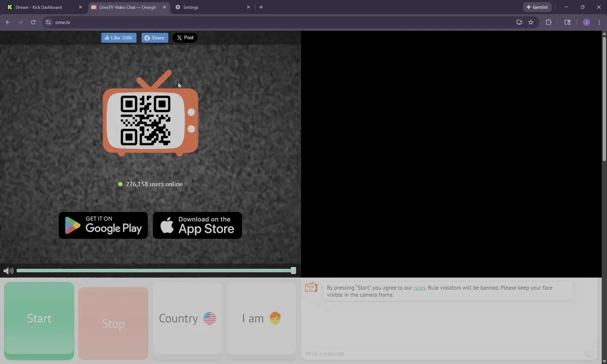Close the Settings tab

[x=248, y=7]
